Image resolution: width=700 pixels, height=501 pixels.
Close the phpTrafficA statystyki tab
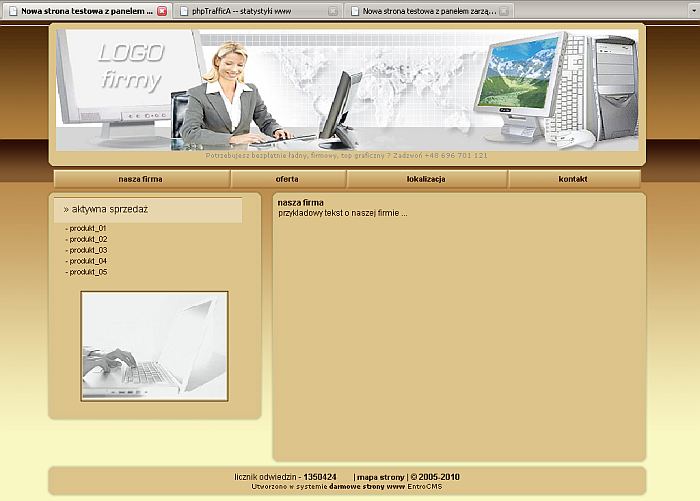click(334, 11)
